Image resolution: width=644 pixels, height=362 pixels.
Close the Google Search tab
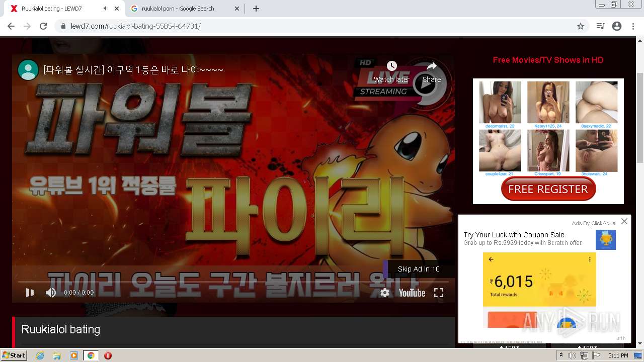237,9
